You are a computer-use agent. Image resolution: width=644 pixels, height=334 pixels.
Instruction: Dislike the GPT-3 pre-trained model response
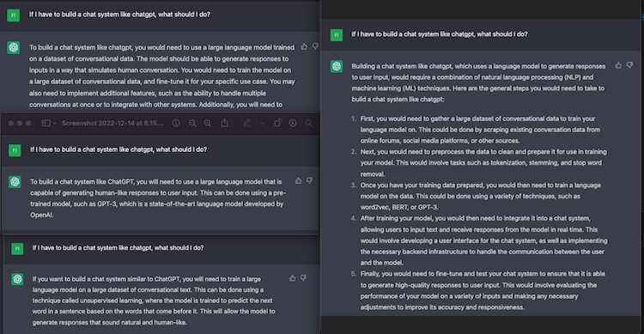click(310, 180)
